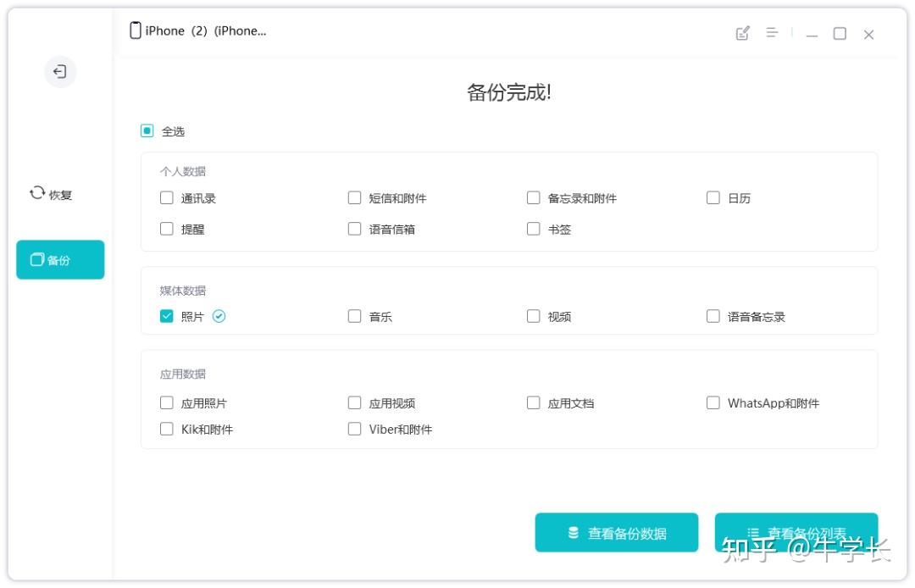Maximize the application window

(840, 34)
